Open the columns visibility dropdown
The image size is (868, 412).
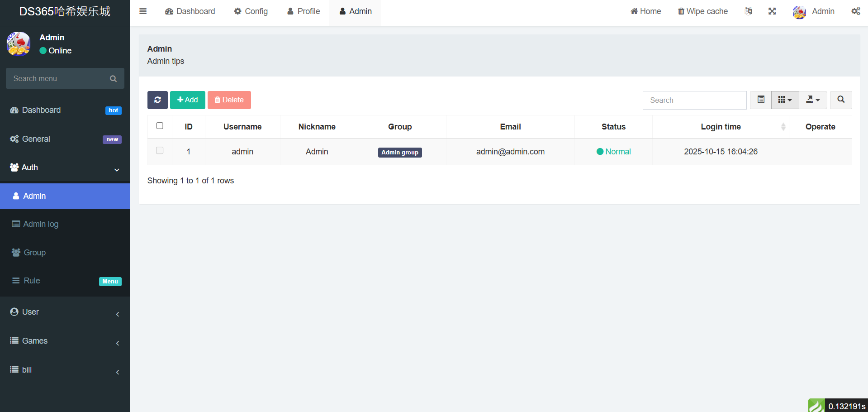(785, 100)
